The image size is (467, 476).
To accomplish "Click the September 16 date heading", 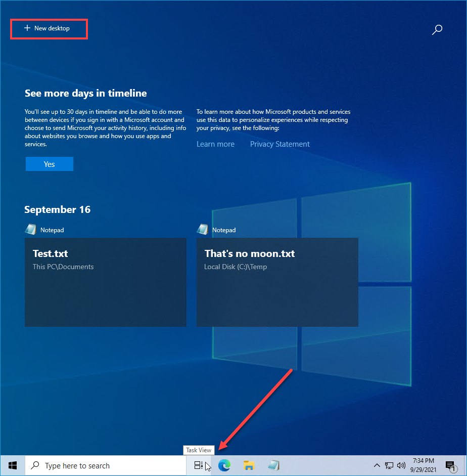I will 57,209.
